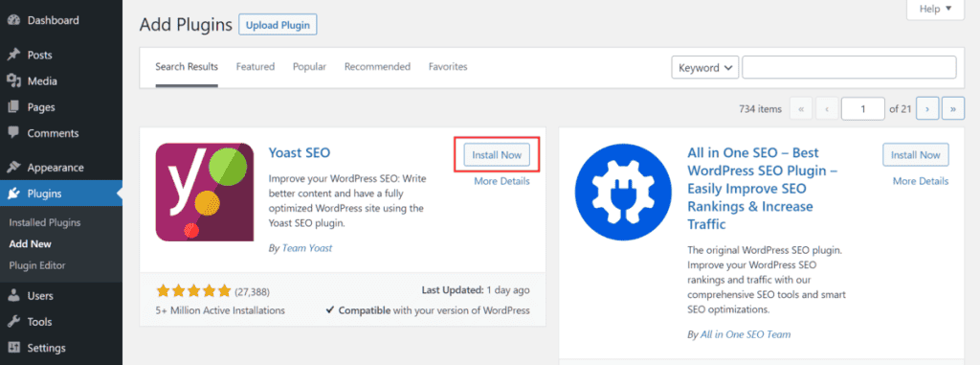This screenshot has height=365, width=980.
Task: Go to next page of results
Action: point(926,109)
